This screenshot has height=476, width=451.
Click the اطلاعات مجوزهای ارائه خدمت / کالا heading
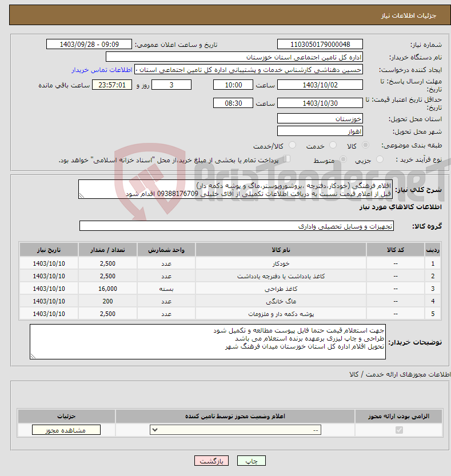coord(400,375)
